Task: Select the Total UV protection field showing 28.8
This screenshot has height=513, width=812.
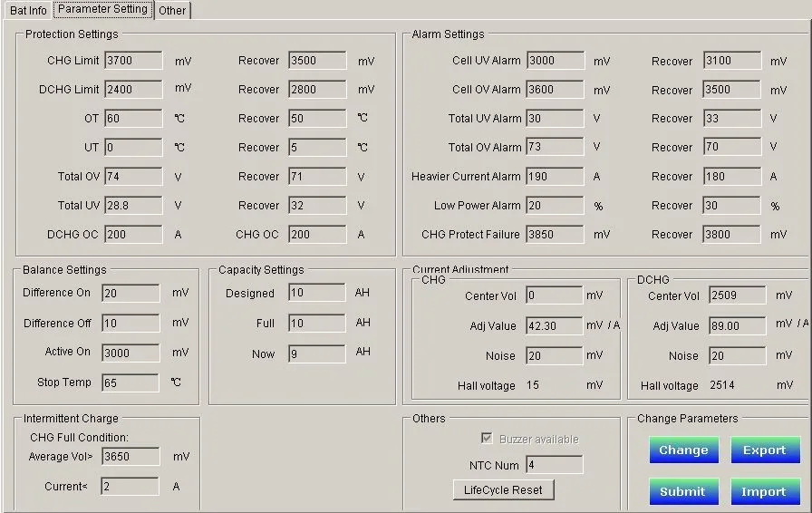Action: coord(133,205)
